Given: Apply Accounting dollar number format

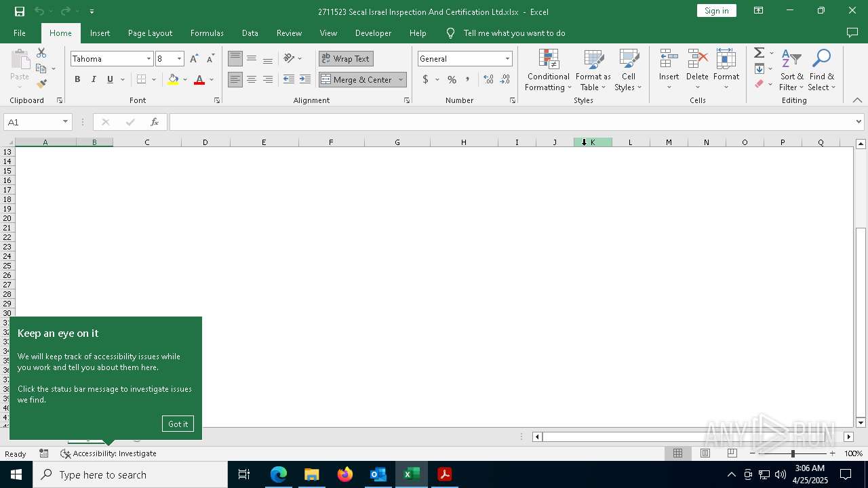Looking at the screenshot, I should tap(425, 79).
